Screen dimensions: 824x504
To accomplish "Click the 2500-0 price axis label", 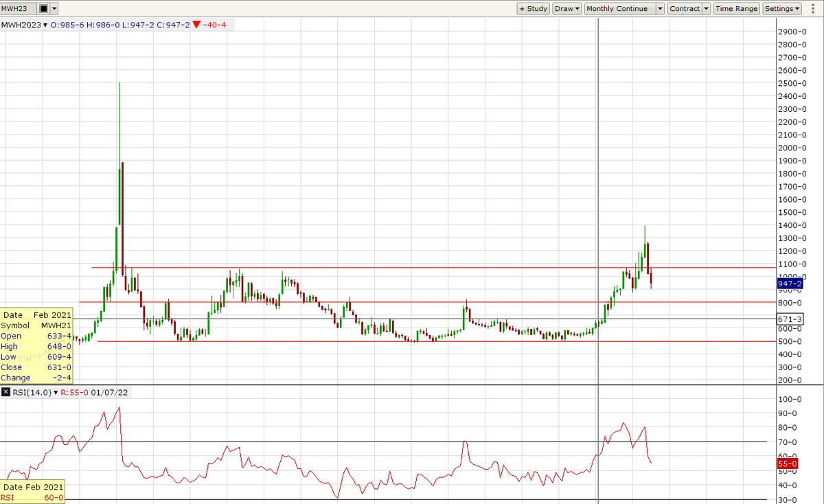I will [792, 84].
